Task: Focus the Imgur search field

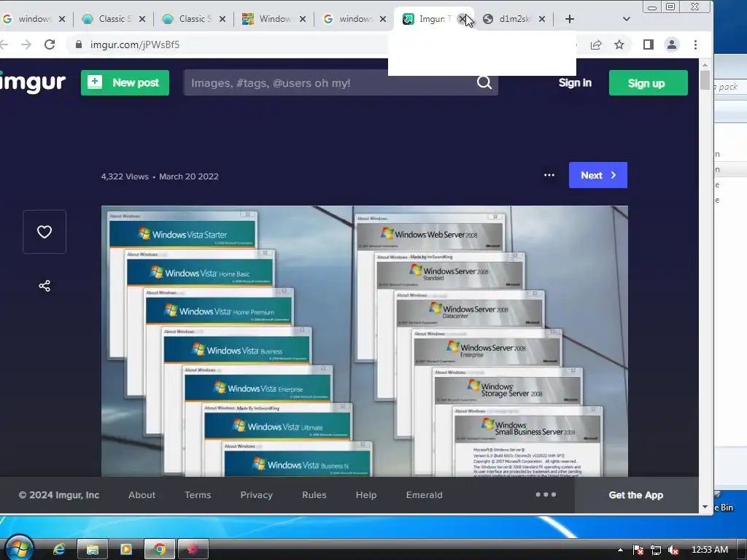Action: click(x=329, y=83)
